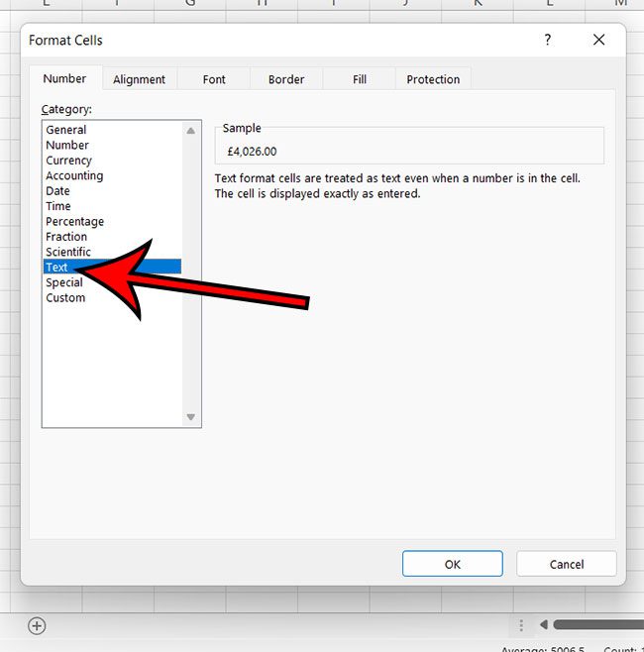This screenshot has width=644, height=652.
Task: Choose the Currency category
Action: 68,161
